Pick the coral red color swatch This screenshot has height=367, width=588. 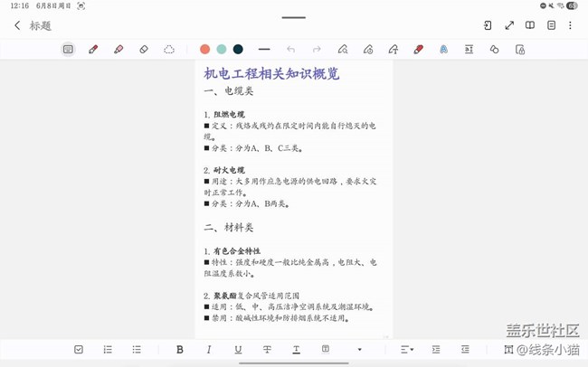(205, 50)
